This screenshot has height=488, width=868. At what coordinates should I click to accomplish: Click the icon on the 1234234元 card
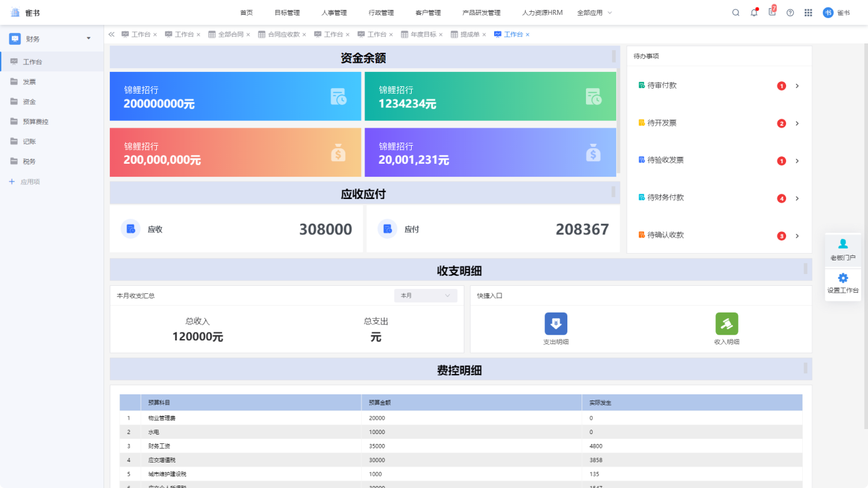[593, 97]
